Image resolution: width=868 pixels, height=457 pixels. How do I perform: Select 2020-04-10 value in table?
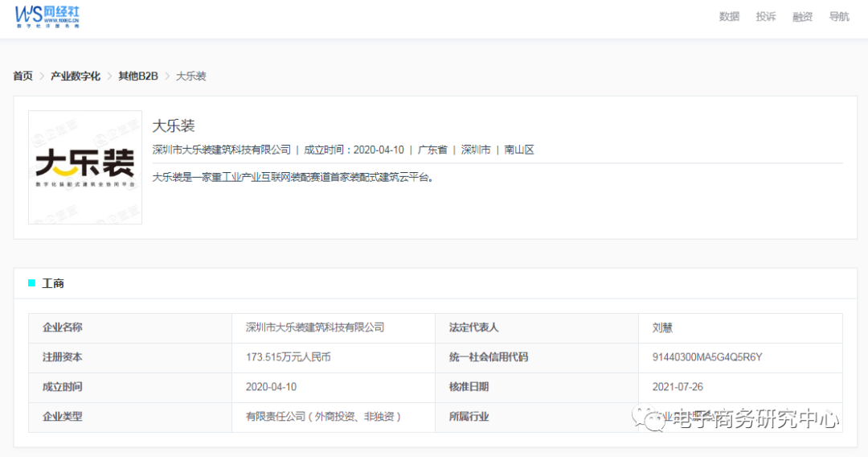pyautogui.click(x=272, y=387)
